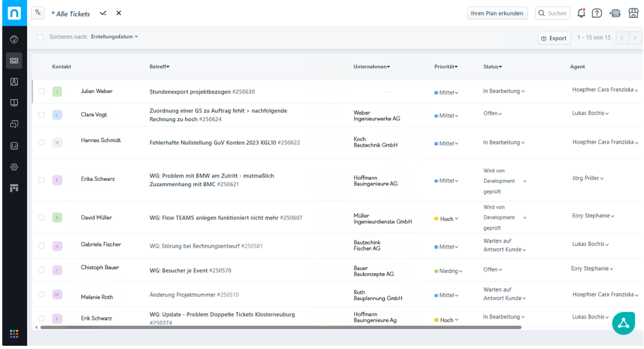Tick the checkbox for Clara Vogt ticket
644x349 pixels.
(41, 115)
